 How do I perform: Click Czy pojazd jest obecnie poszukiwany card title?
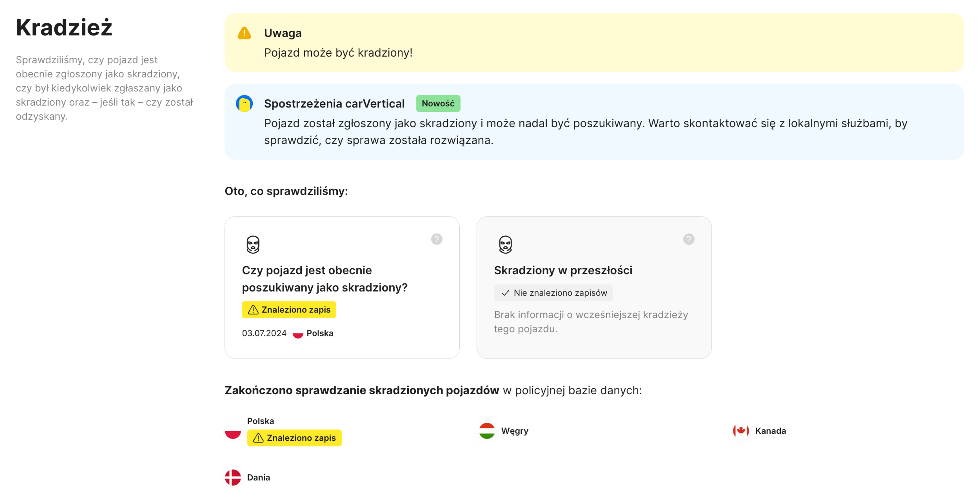[x=325, y=279]
